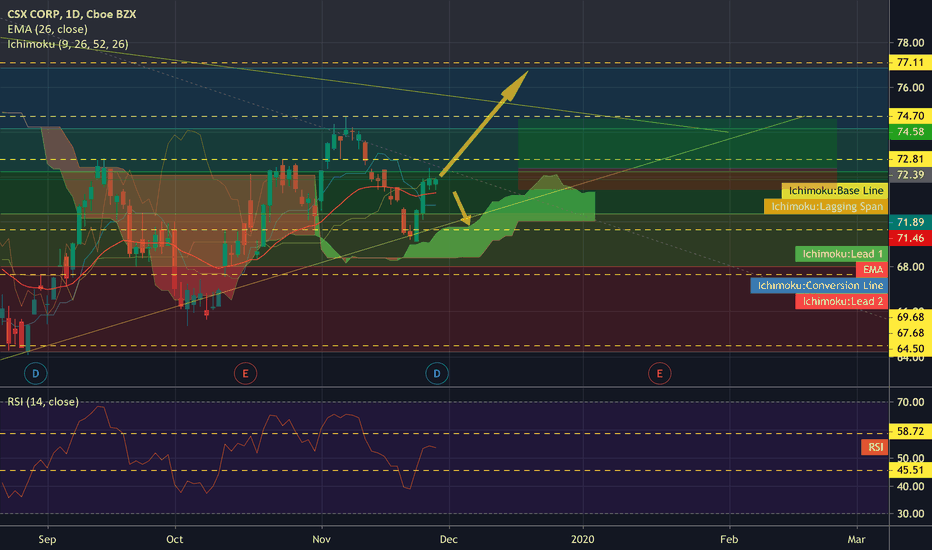Viewport: 932px width, 550px height.
Task: Click the 70.00 RSI axis value
Action: (911, 402)
